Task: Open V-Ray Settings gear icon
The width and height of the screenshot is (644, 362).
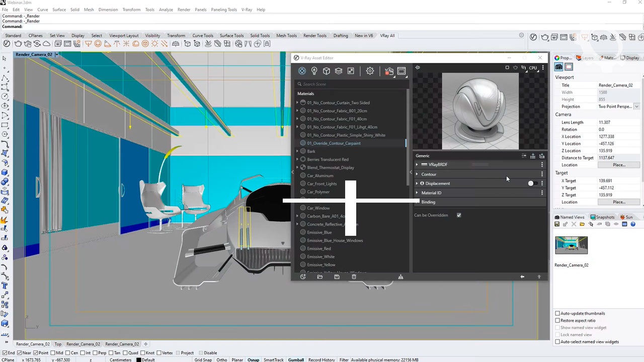Action: pyautogui.click(x=370, y=71)
